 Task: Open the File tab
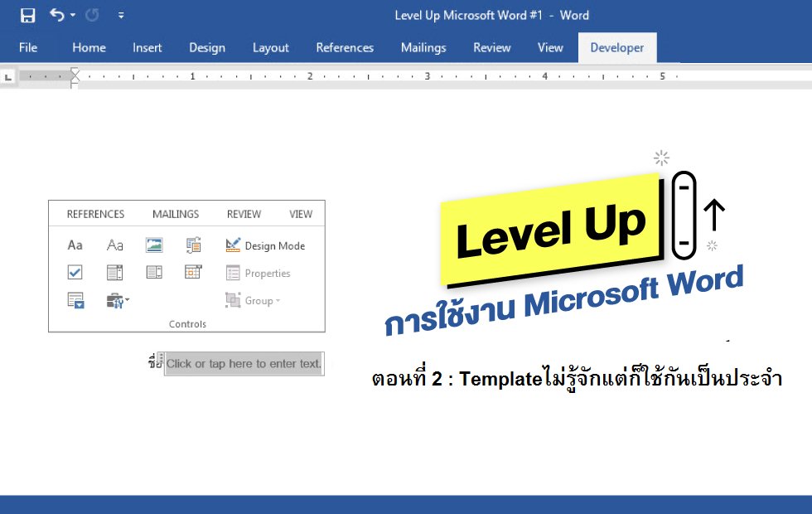pyautogui.click(x=28, y=48)
